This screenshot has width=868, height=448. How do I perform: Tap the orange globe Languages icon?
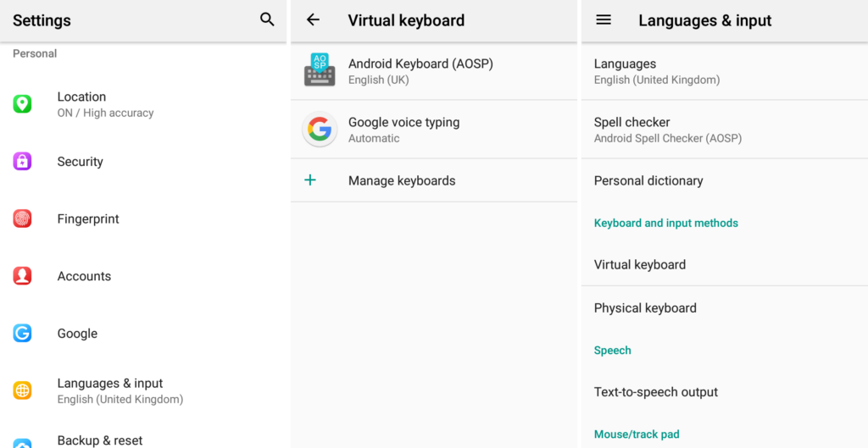coord(22,390)
